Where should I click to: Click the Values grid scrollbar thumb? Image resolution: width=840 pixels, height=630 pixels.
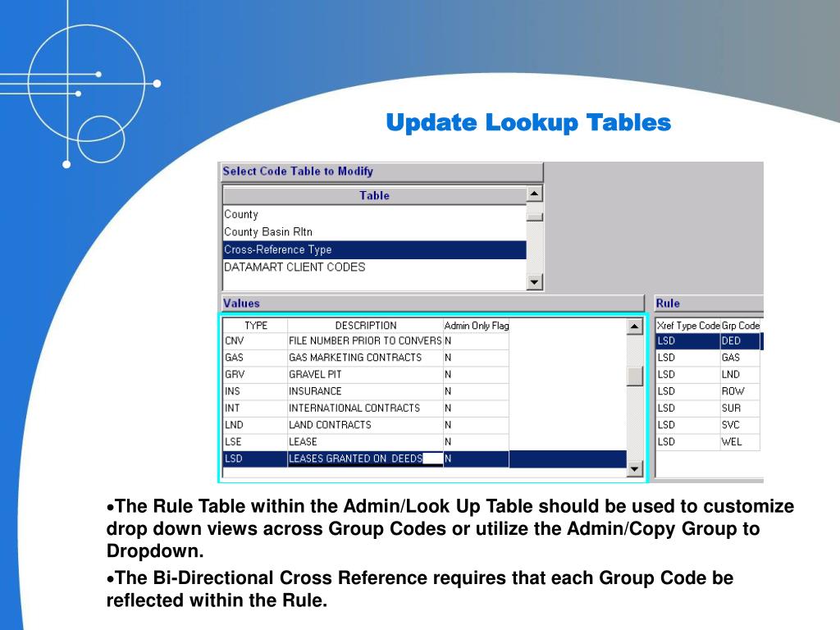[634, 376]
